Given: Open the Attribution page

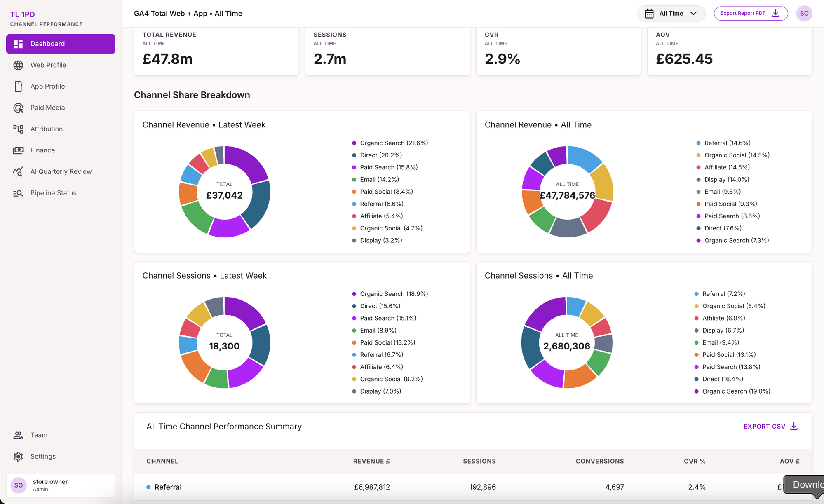Looking at the screenshot, I should pos(61,129).
